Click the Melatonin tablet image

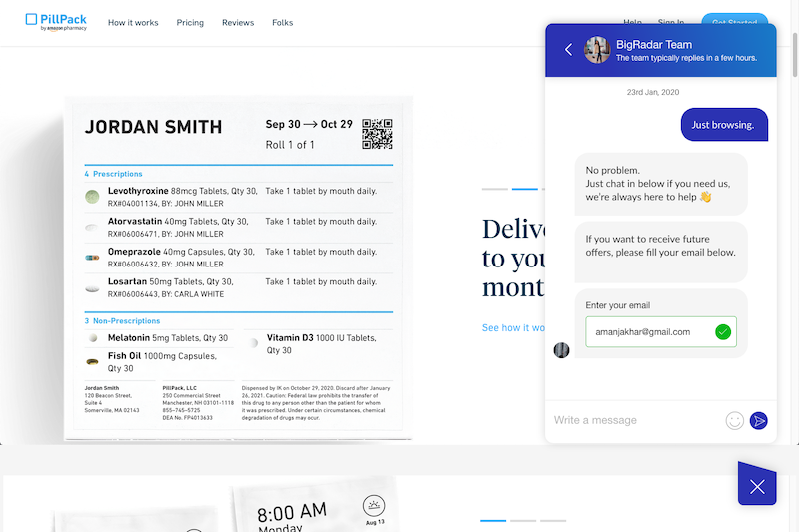tap(93, 338)
